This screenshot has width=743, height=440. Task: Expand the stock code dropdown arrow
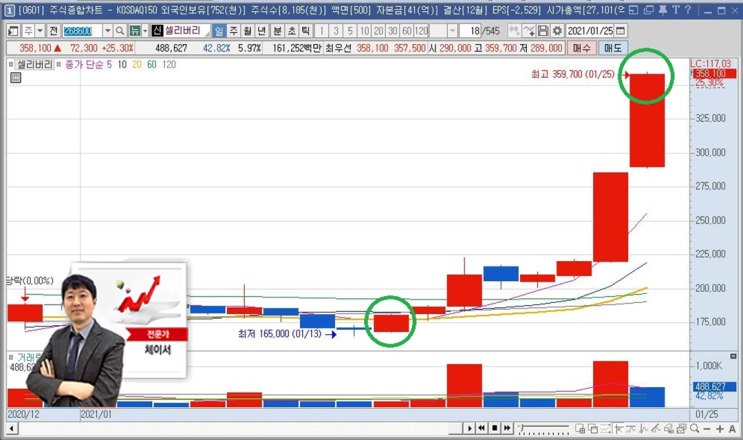tap(108, 31)
